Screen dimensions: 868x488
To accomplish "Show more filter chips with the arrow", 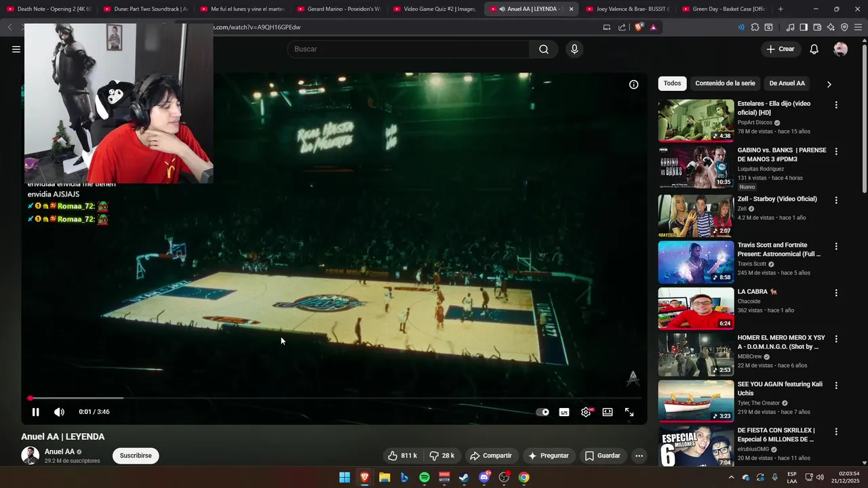I will [829, 84].
